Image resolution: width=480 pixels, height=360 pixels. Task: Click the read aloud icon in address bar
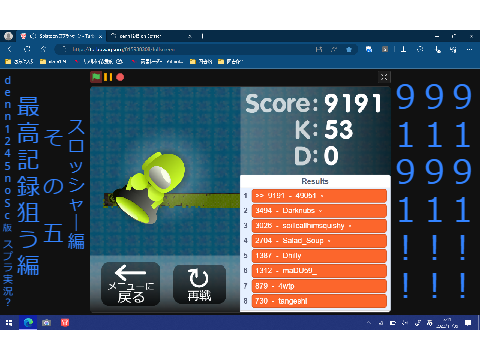tap(334, 49)
